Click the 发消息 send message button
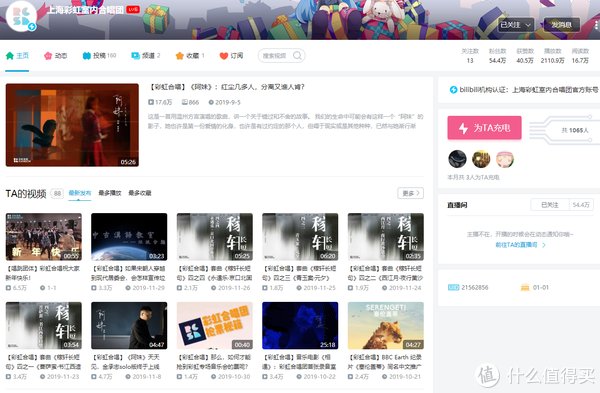 561,25
